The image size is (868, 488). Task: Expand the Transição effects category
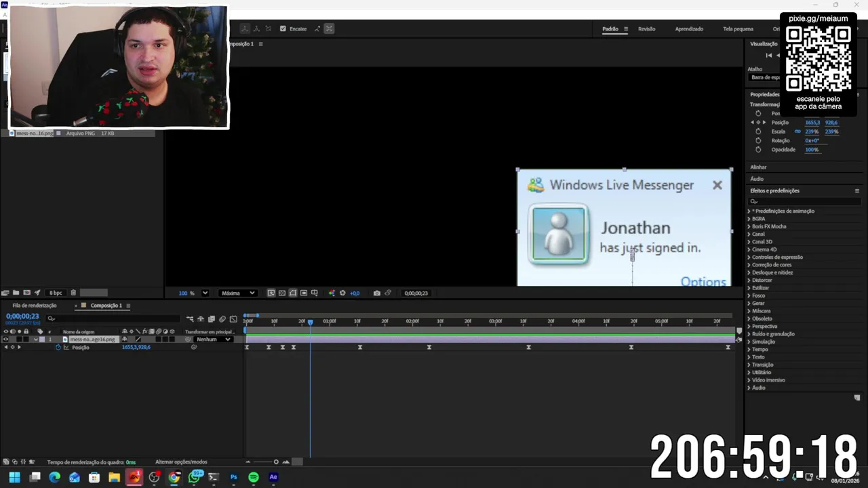tap(749, 365)
